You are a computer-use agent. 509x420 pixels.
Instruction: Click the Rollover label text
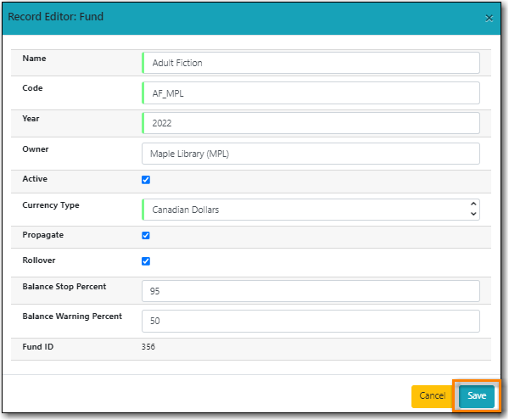(x=39, y=260)
